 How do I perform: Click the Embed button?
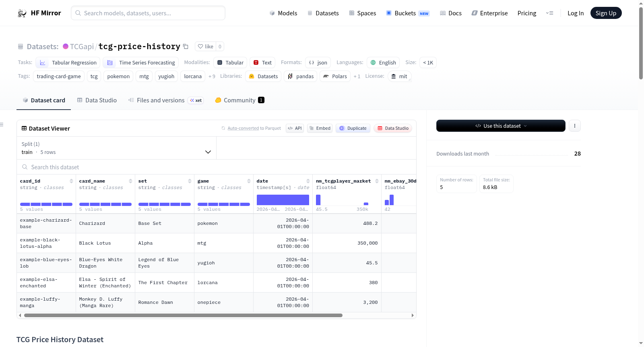click(x=320, y=128)
